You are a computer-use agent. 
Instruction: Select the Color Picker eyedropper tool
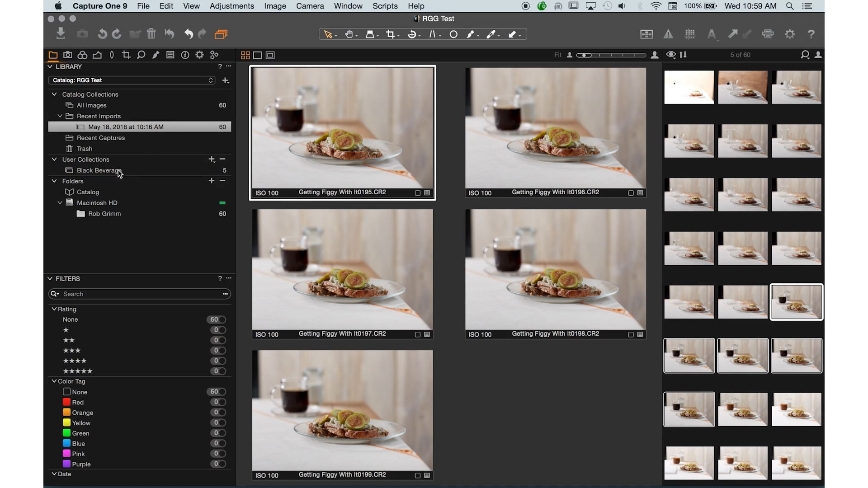tap(491, 34)
